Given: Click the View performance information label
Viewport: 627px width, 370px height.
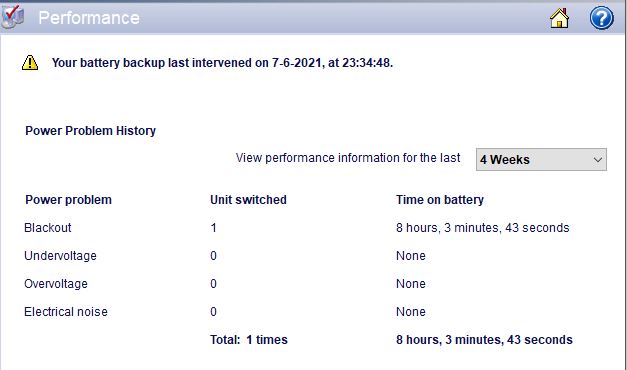Looking at the screenshot, I should pyautogui.click(x=348, y=158).
